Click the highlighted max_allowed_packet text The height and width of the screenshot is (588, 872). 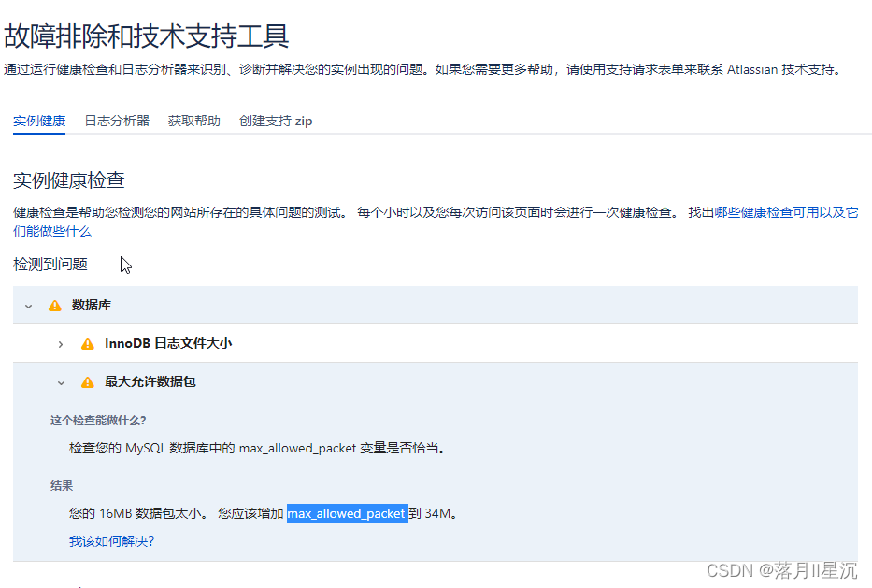(348, 513)
